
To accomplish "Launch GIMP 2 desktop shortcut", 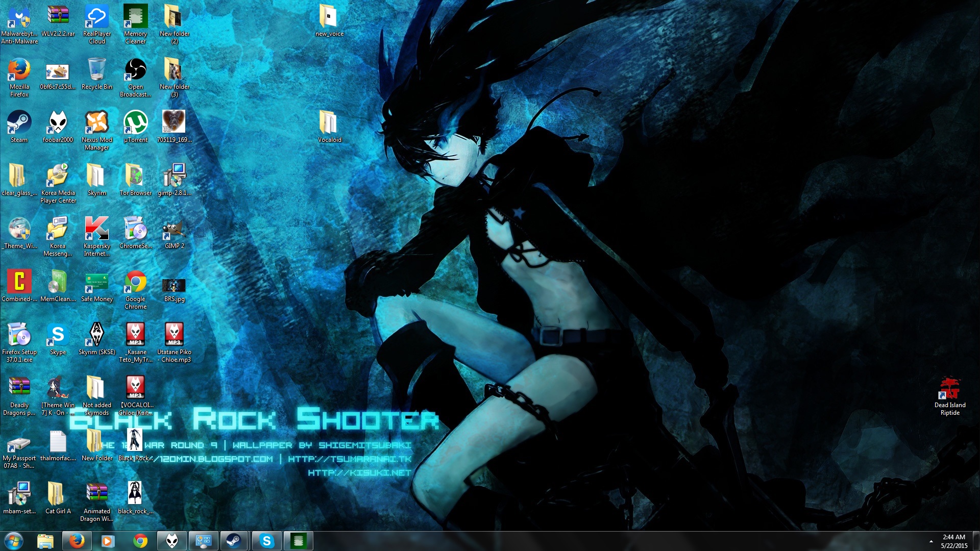I will (x=174, y=229).
